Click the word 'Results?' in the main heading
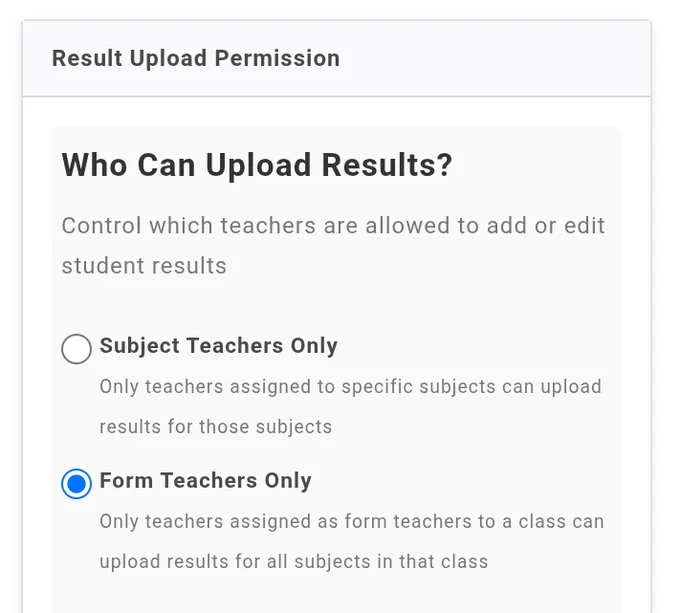Screen dimensions: 680x613 [387, 166]
